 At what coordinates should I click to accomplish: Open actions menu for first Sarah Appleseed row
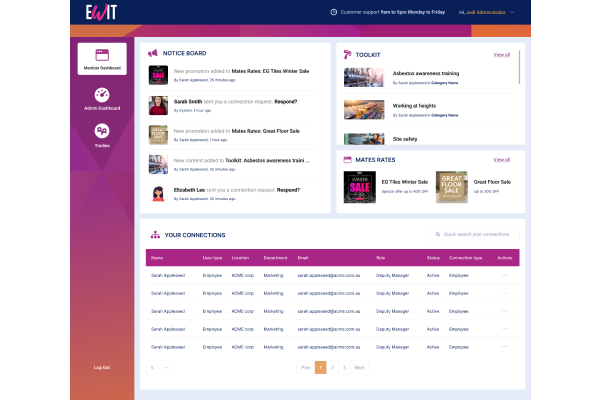[x=505, y=275]
